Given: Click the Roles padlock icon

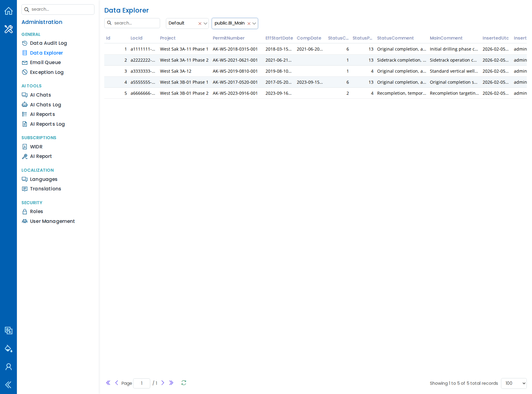Looking at the screenshot, I should coord(25,212).
